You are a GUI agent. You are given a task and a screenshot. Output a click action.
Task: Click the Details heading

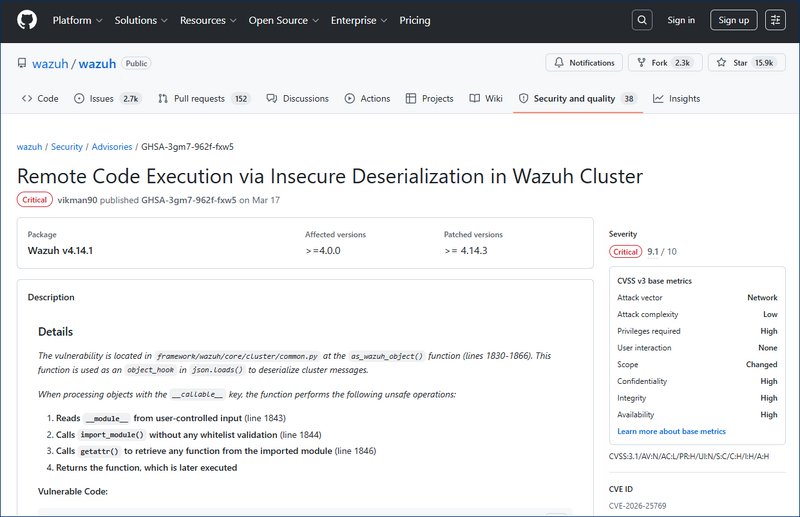click(56, 332)
